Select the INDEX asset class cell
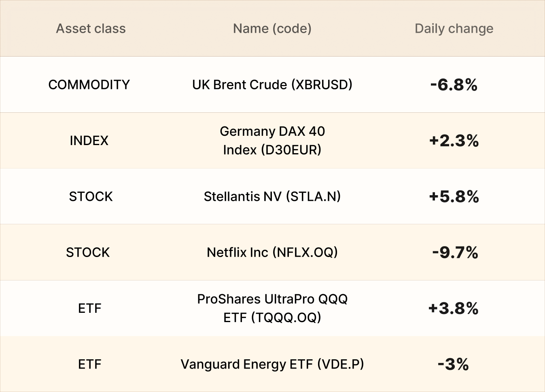 (x=89, y=141)
